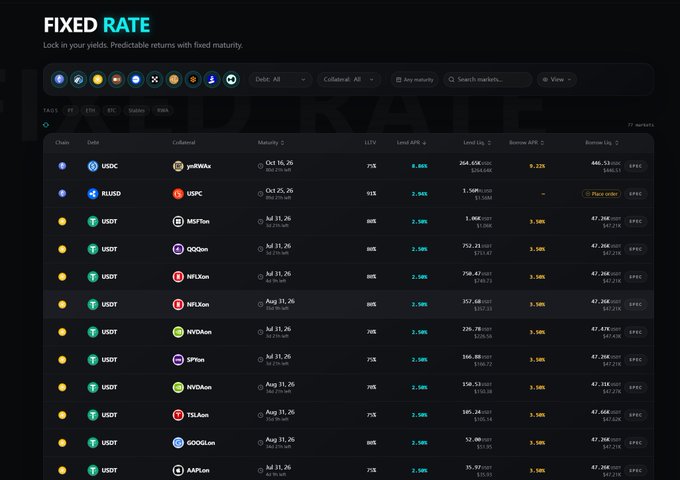
Task: Open the Collateral: All dropdown
Action: click(349, 80)
